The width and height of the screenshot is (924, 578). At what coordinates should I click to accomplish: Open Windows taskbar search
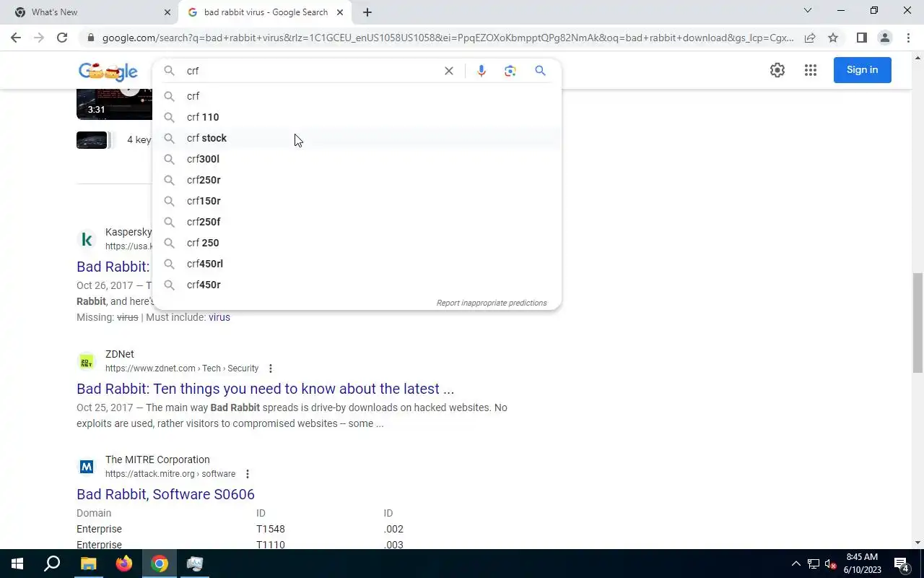click(x=52, y=564)
